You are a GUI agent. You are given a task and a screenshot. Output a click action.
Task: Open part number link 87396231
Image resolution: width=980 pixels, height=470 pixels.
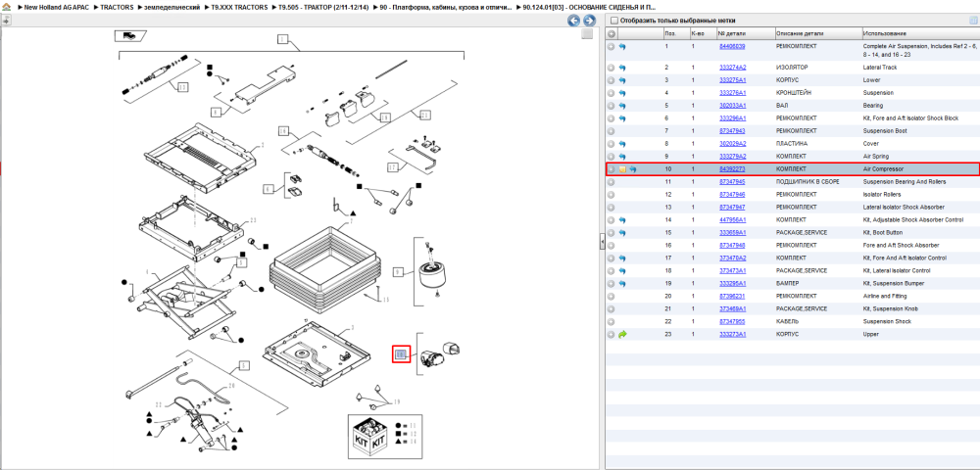[732, 297]
